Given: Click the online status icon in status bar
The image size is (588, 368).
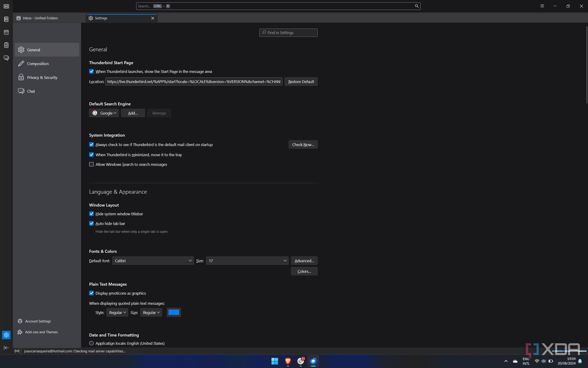Looking at the screenshot, I should [17, 351].
